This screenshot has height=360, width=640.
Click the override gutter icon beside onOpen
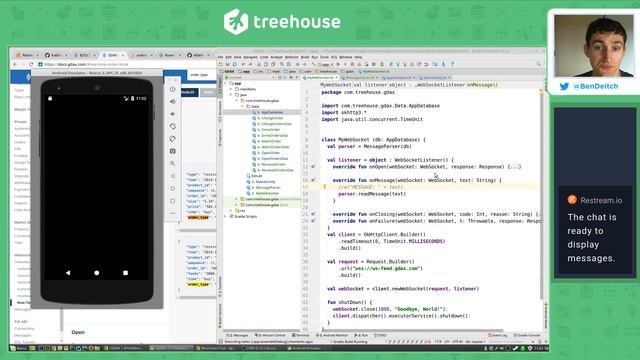pyautogui.click(x=313, y=167)
